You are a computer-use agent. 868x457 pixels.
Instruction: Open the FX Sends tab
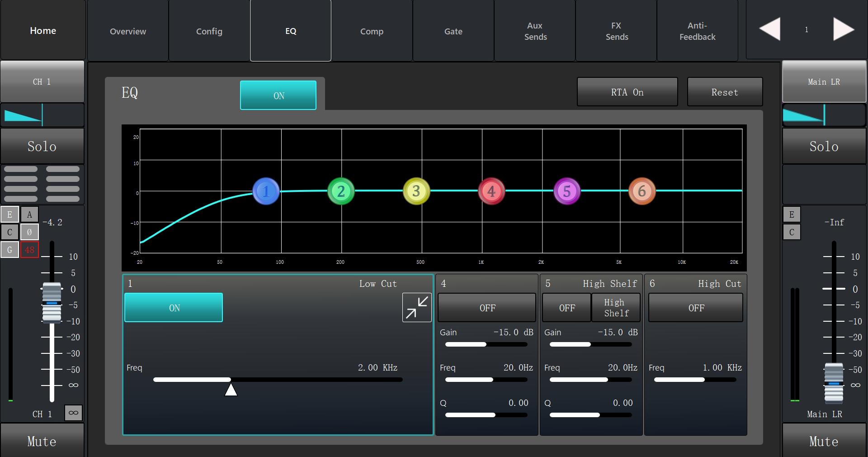[x=616, y=31]
